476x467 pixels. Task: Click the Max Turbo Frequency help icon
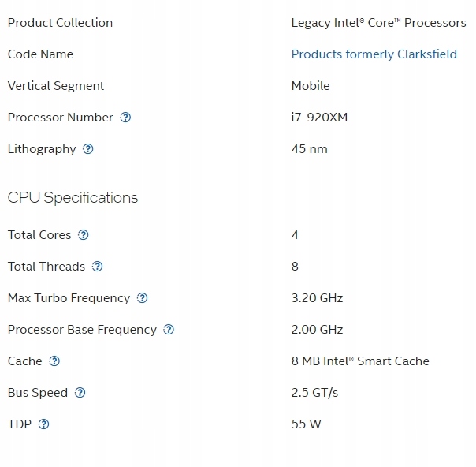[142, 298]
